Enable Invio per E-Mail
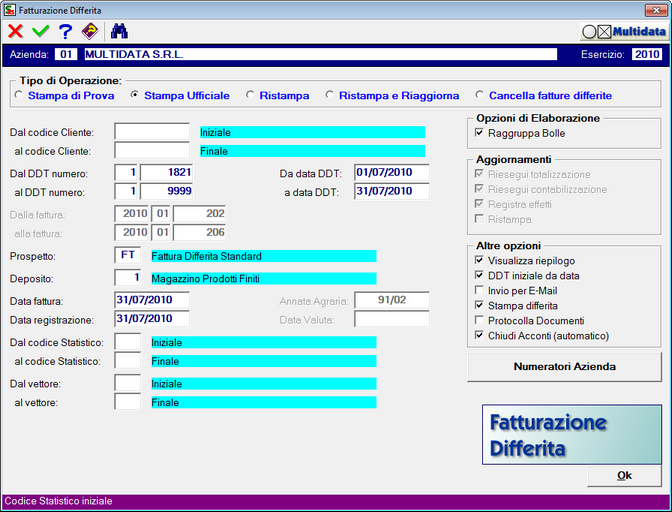The height and width of the screenshot is (512, 672). point(479,290)
